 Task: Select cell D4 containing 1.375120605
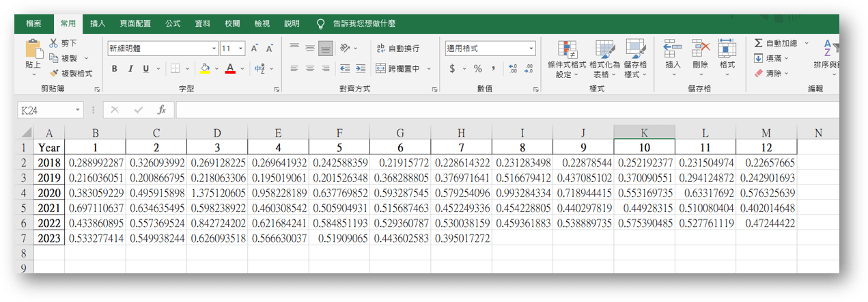pyautogui.click(x=217, y=193)
